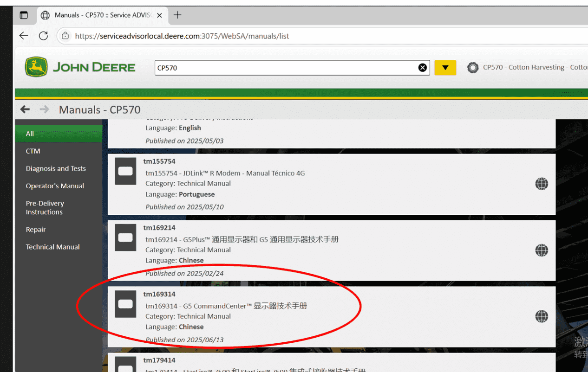Click the CP570 - Cotton Harvesting label
This screenshot has width=588, height=372.
point(535,67)
